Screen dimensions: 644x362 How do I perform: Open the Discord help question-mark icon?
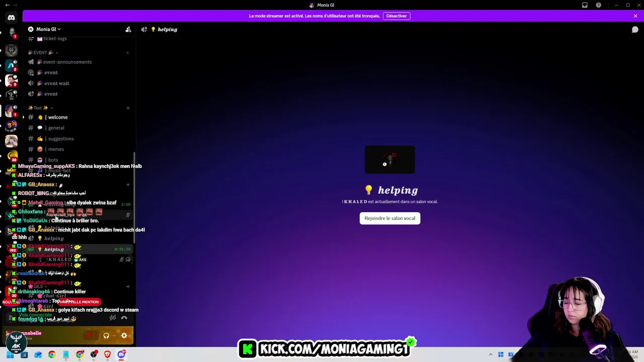click(598, 5)
